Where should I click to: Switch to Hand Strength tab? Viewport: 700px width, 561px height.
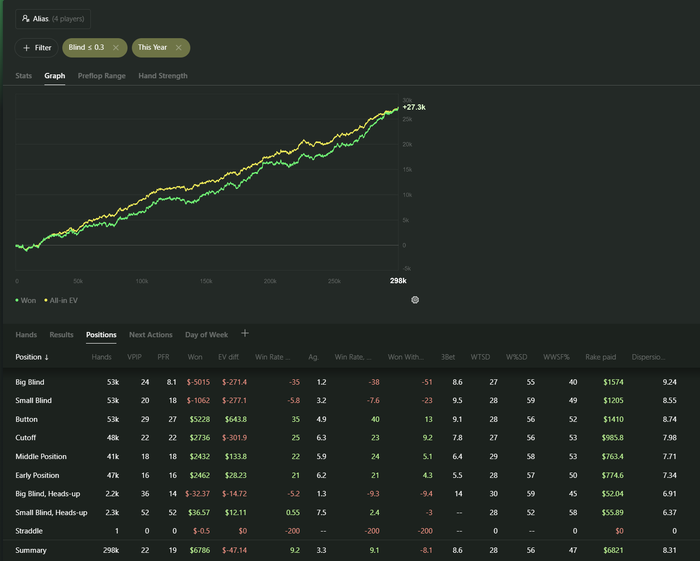pyautogui.click(x=161, y=76)
